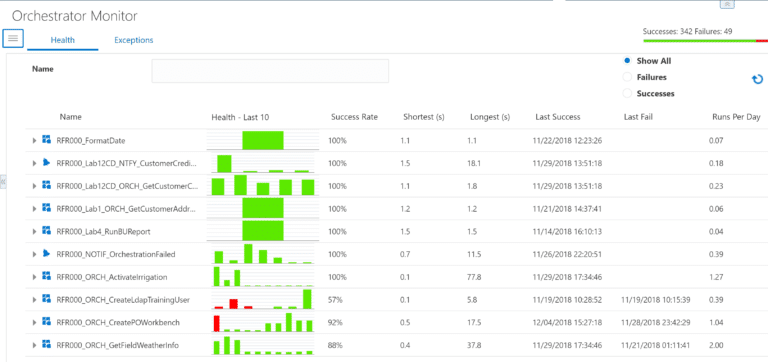Click orchestration icon for RFR000_ORCH_CreateLdapTrainingUser
The height and width of the screenshot is (362, 768).
[x=47, y=299]
